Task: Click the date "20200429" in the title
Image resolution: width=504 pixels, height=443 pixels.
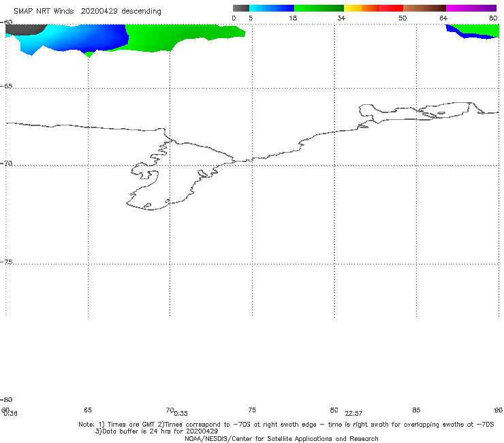Action: coord(99,11)
